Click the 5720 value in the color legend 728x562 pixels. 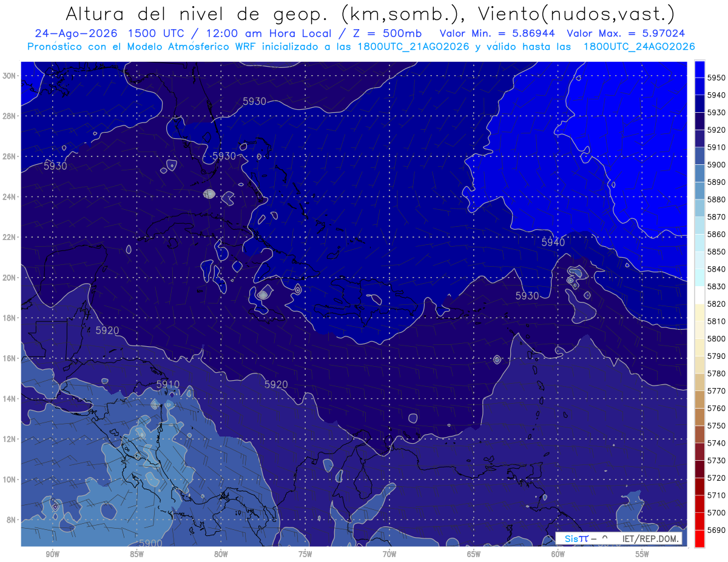pos(716,478)
